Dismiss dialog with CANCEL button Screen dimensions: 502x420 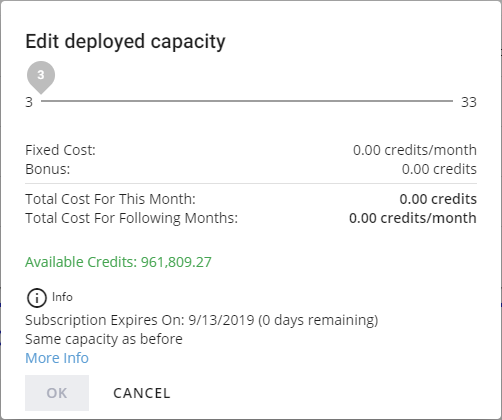coord(142,393)
